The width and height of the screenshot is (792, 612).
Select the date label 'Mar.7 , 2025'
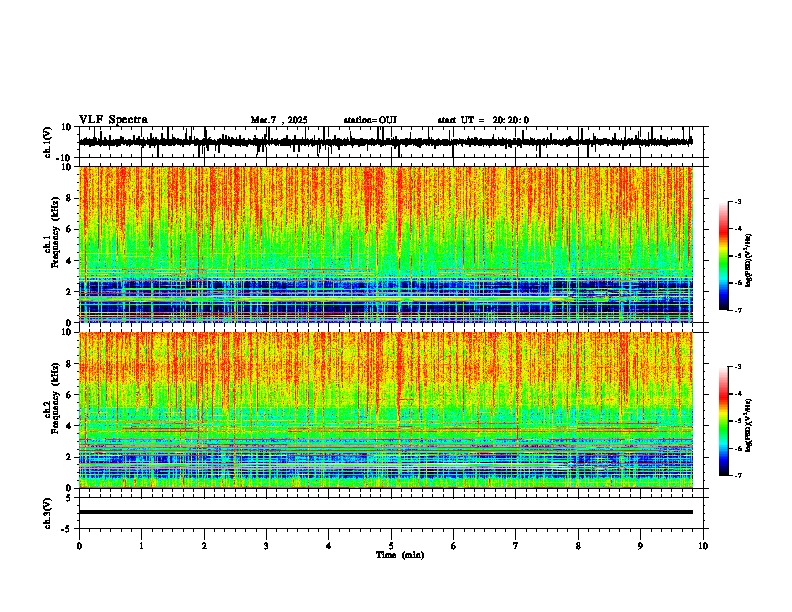pos(279,120)
